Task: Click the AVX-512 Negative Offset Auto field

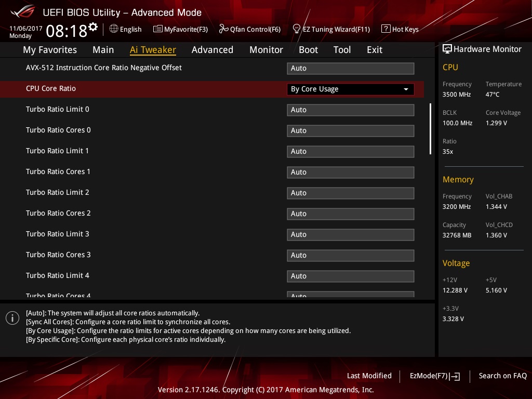Action: pos(351,68)
